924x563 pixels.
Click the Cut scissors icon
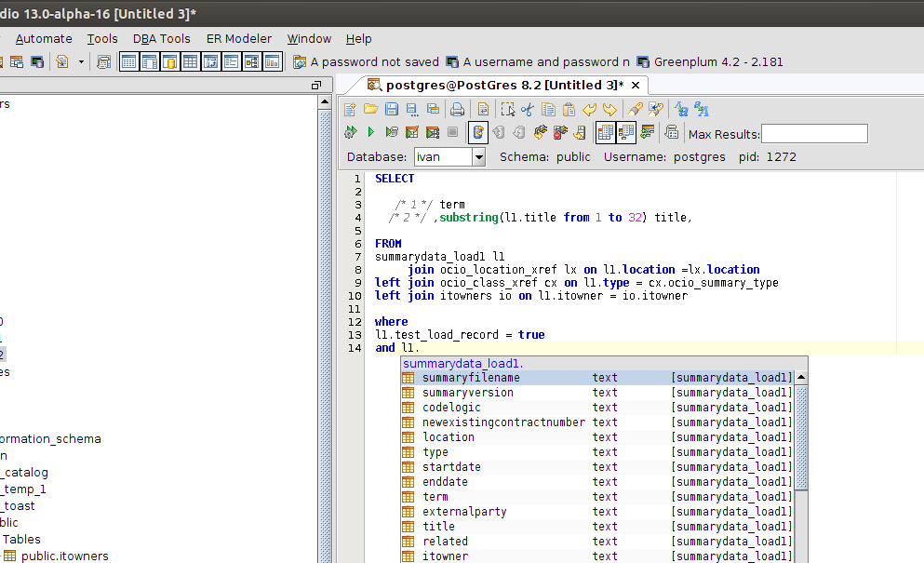click(x=528, y=110)
